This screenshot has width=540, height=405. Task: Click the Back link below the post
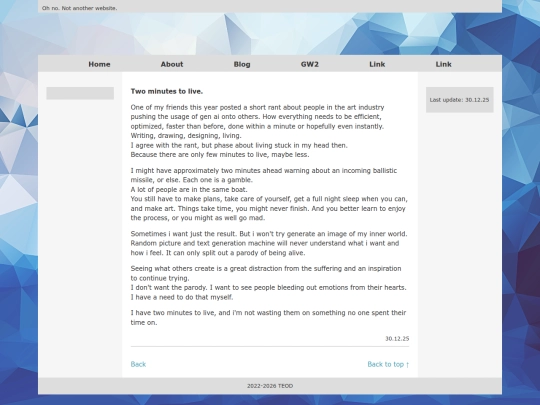coord(138,364)
